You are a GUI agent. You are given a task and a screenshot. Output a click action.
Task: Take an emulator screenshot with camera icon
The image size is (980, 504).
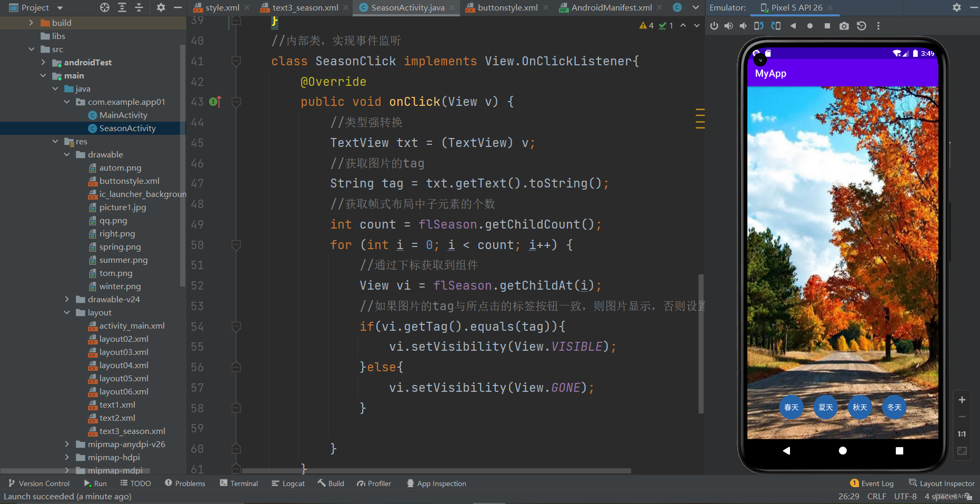point(844,26)
